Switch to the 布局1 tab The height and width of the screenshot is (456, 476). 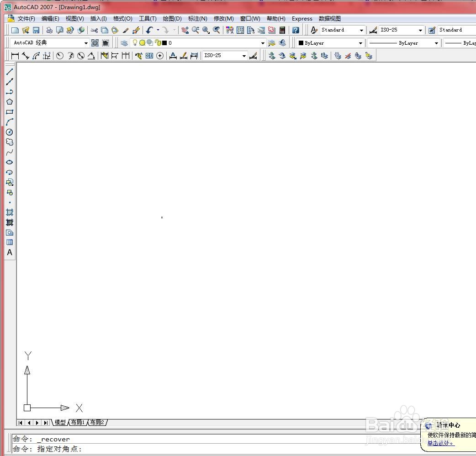click(x=78, y=422)
